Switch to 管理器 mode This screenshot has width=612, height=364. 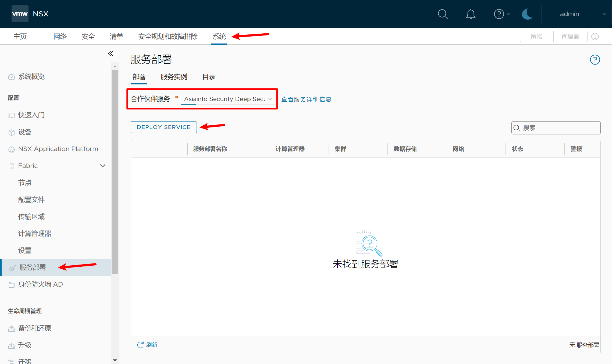[x=570, y=37]
